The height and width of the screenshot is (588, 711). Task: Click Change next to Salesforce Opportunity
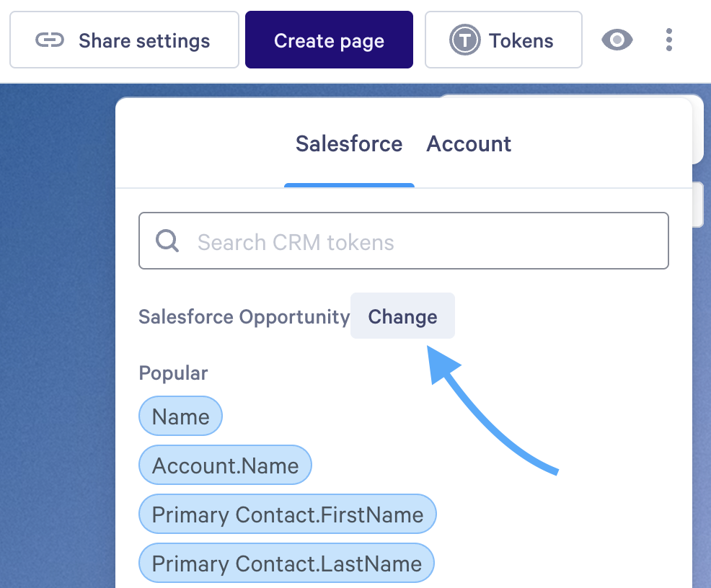(402, 316)
